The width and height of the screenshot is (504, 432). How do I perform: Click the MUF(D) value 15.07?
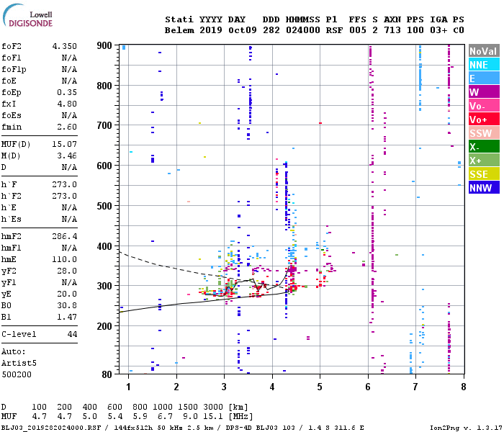[65, 144]
